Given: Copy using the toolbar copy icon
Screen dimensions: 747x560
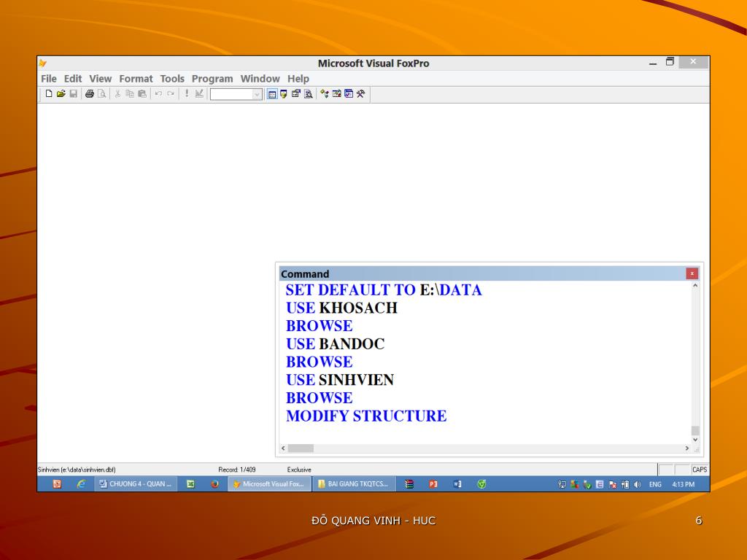Looking at the screenshot, I should pyautogui.click(x=130, y=94).
